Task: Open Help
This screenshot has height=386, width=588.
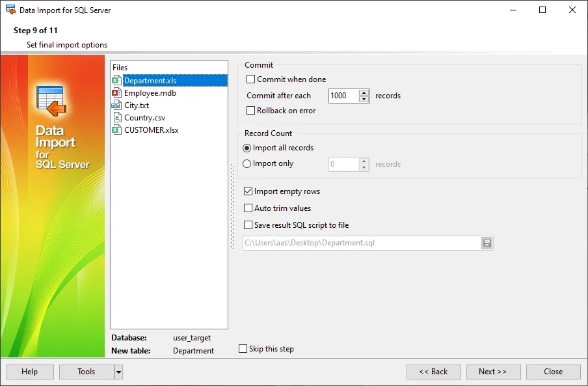Action: (30, 372)
